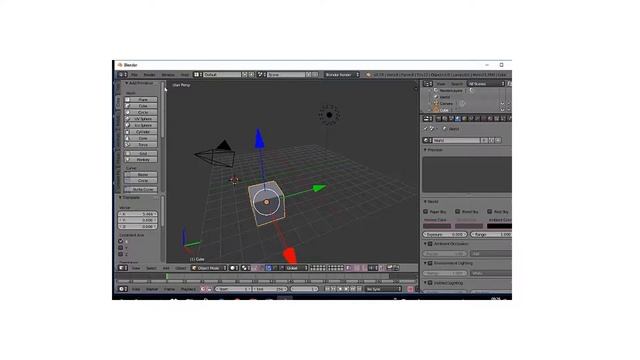Add a Monkey mesh
The width and height of the screenshot is (640, 360).
coord(141,160)
